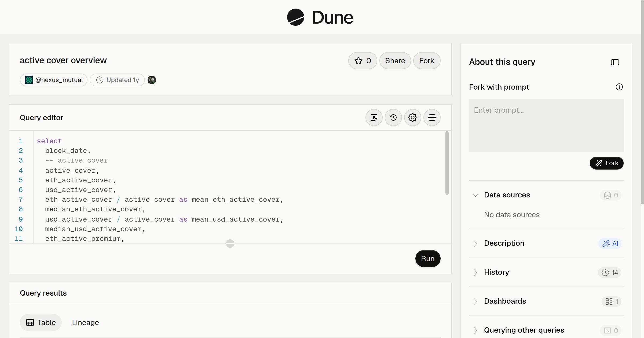Click the black Fork button under prompt
The height and width of the screenshot is (338, 644).
pos(606,163)
